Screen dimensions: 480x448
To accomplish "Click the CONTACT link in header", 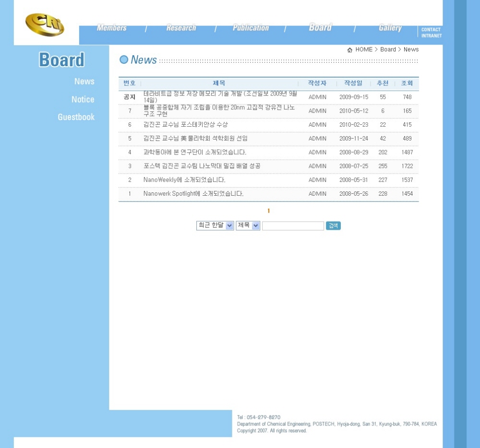I will (431, 30).
